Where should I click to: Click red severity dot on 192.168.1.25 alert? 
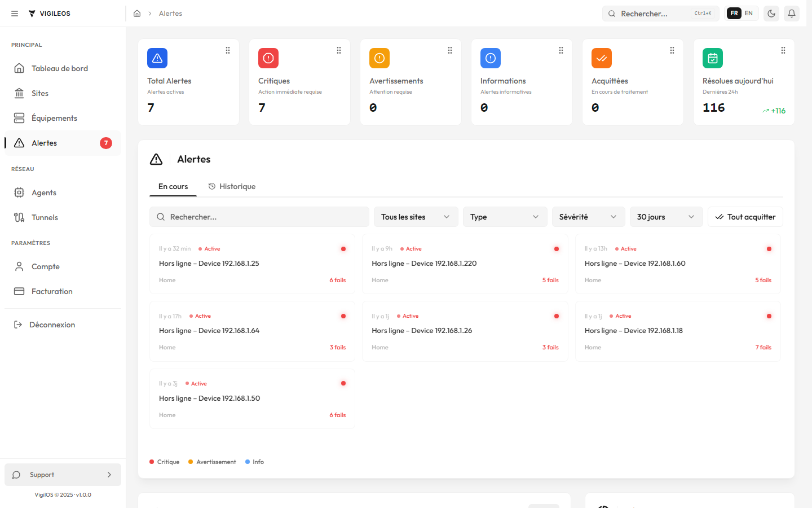(343, 249)
